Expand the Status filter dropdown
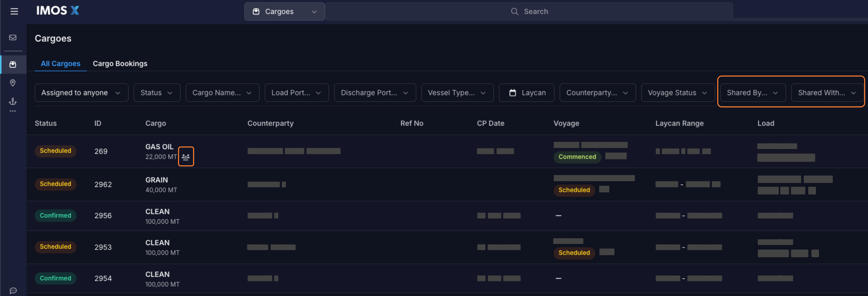This screenshot has width=868, height=296. (157, 93)
